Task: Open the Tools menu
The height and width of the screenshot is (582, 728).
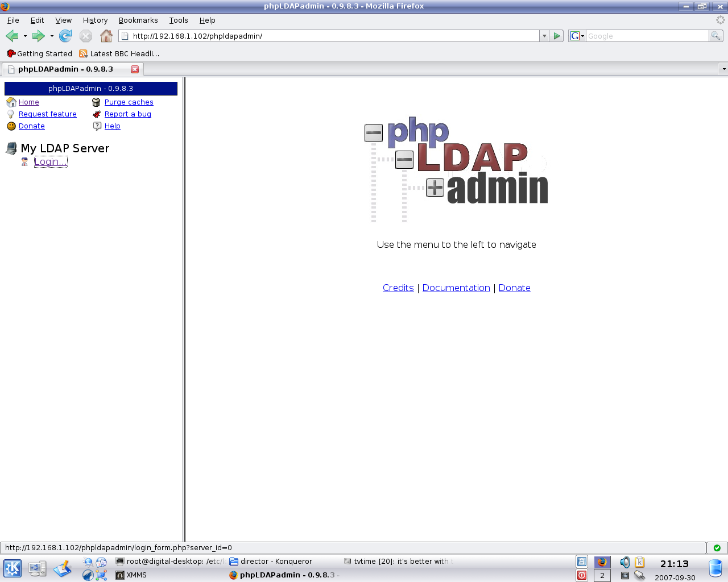Action: (178, 20)
